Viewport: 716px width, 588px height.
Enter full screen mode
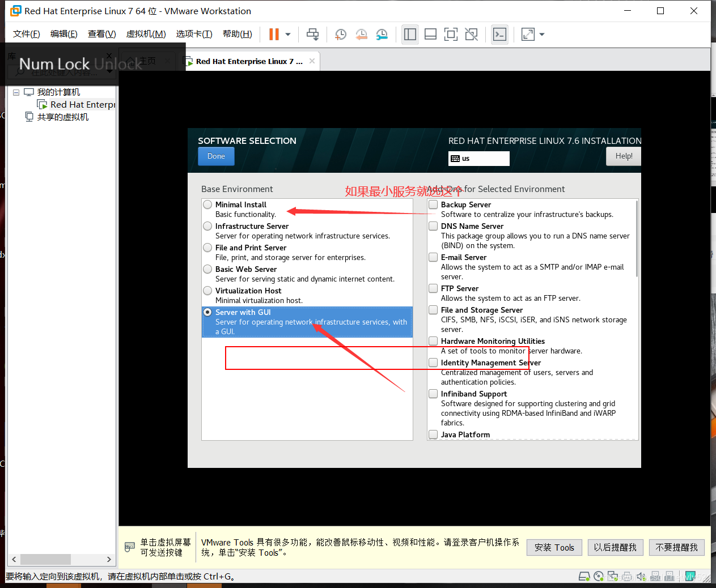451,35
